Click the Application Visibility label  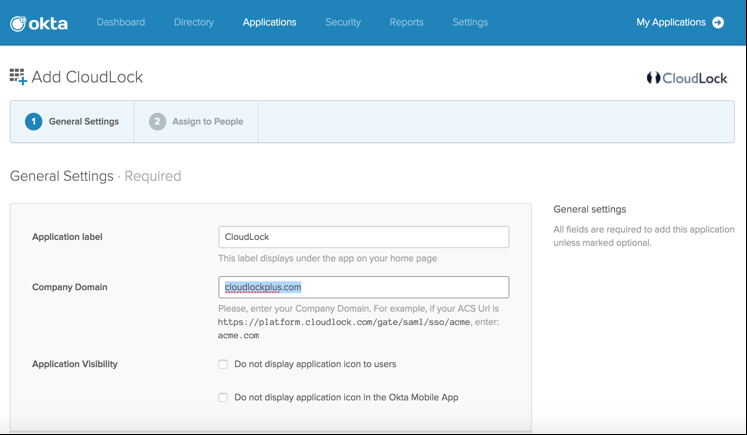(x=75, y=364)
